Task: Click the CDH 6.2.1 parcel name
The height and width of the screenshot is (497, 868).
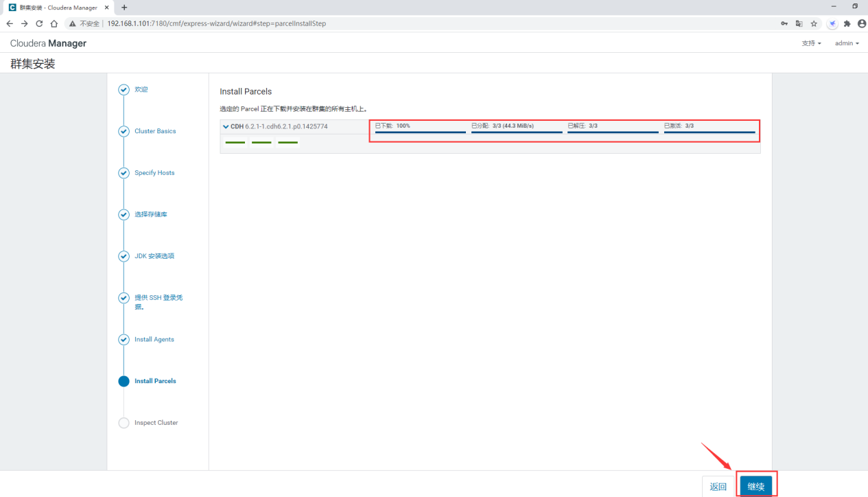Action: click(x=279, y=126)
